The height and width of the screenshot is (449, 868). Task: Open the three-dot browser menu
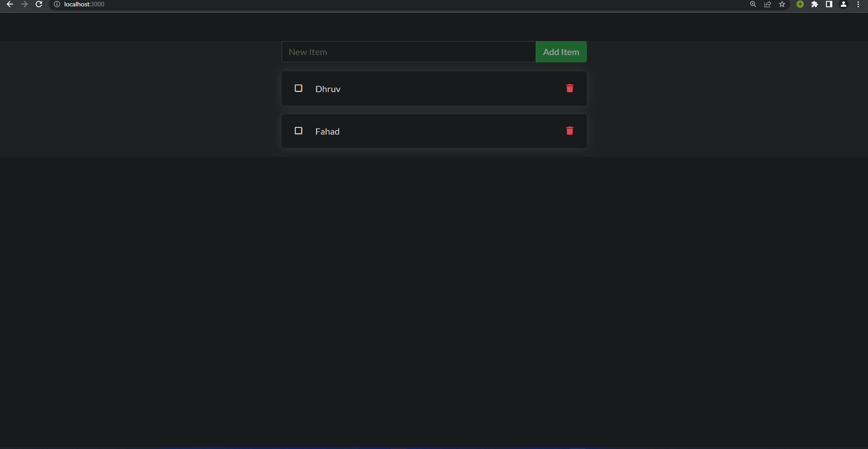[x=858, y=4]
